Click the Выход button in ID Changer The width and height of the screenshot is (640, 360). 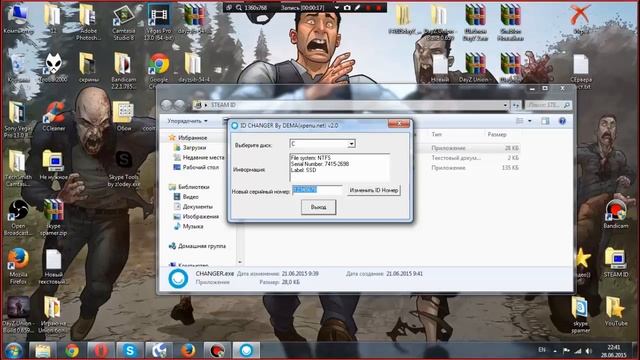318,207
